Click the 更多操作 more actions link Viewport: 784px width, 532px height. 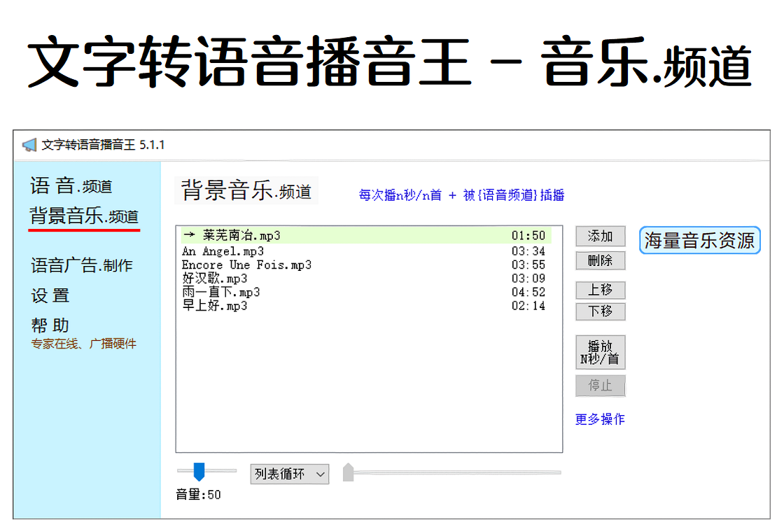click(600, 419)
